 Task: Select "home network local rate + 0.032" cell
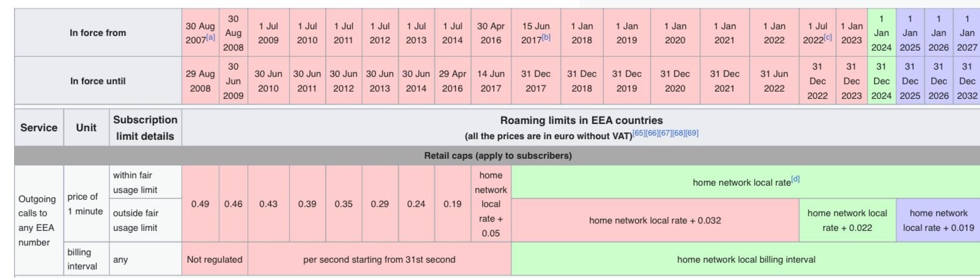(x=654, y=221)
